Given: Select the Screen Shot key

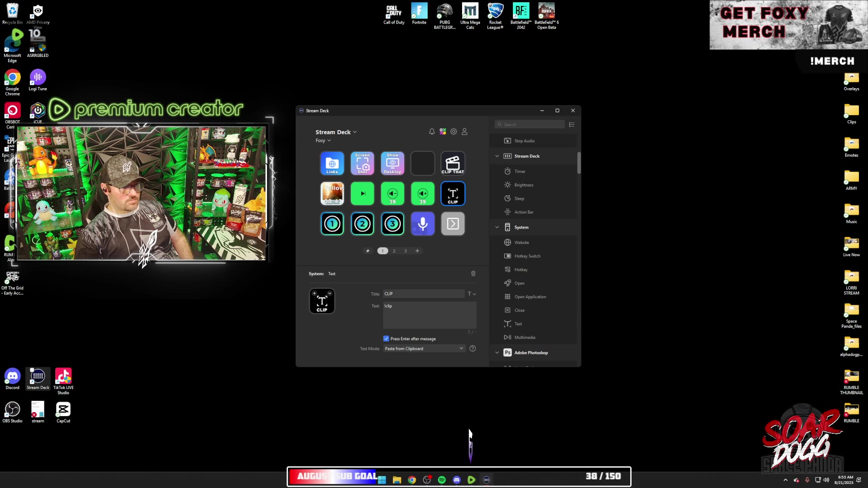Looking at the screenshot, I should (x=362, y=163).
